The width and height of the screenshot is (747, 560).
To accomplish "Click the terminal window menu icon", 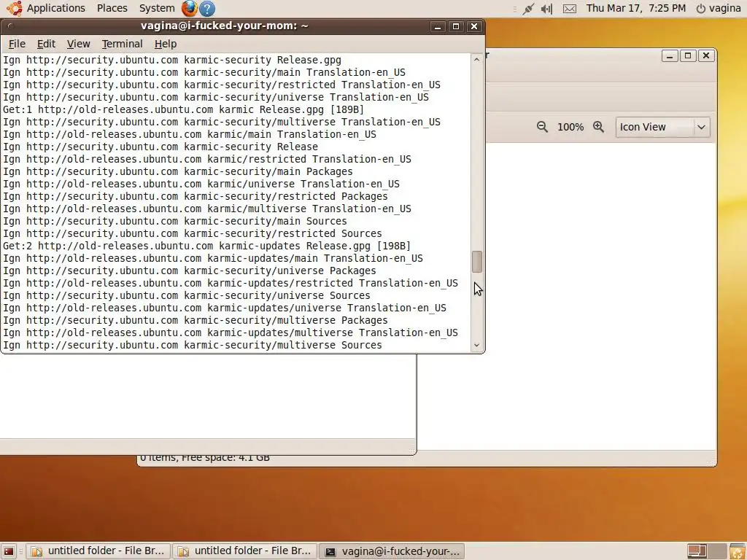I will [x=10, y=26].
